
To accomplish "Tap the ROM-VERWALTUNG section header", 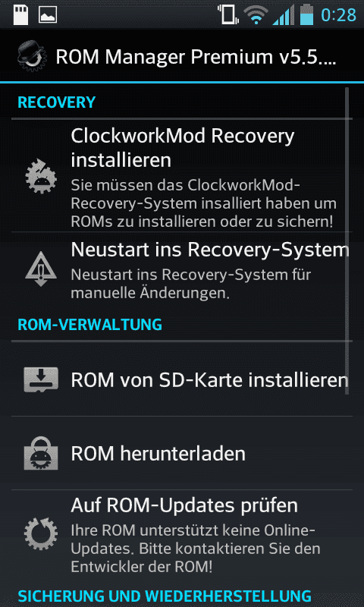I will pyautogui.click(x=89, y=325).
